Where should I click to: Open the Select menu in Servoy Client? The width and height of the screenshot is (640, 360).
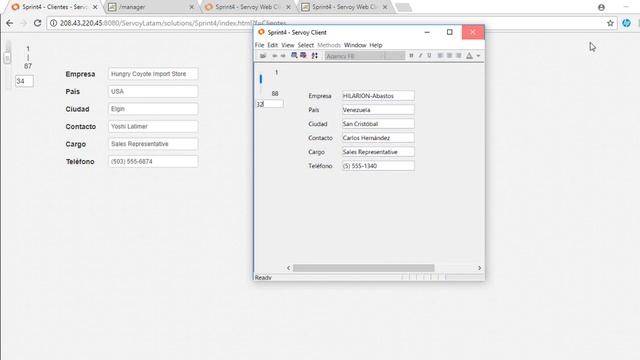coord(305,45)
